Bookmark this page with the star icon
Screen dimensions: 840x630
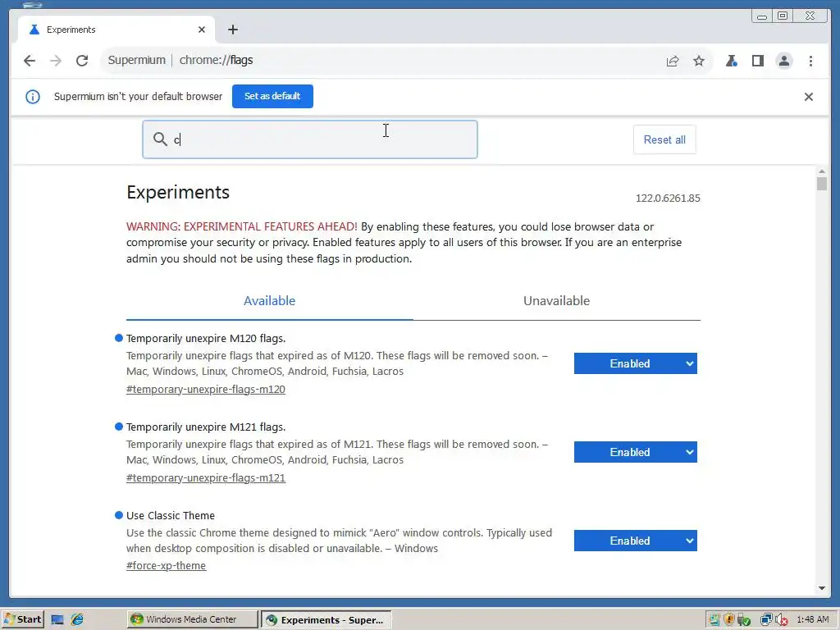coord(699,61)
